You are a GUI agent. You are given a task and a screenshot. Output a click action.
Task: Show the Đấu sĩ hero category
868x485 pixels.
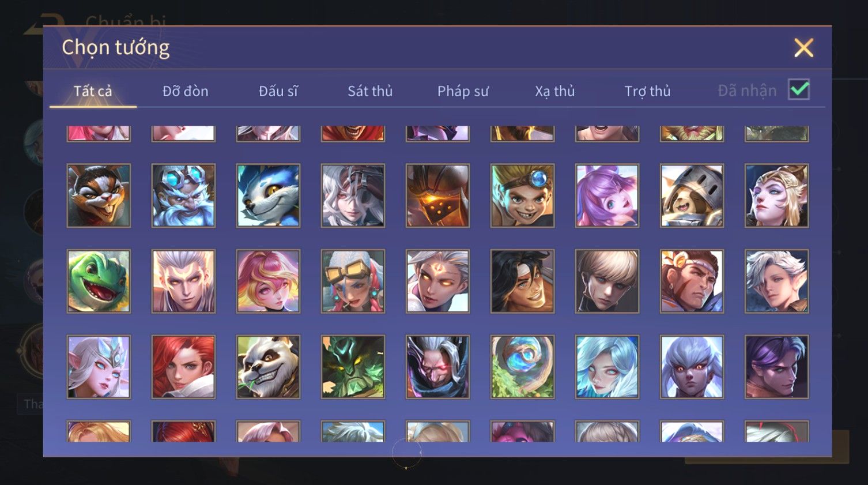(x=278, y=91)
